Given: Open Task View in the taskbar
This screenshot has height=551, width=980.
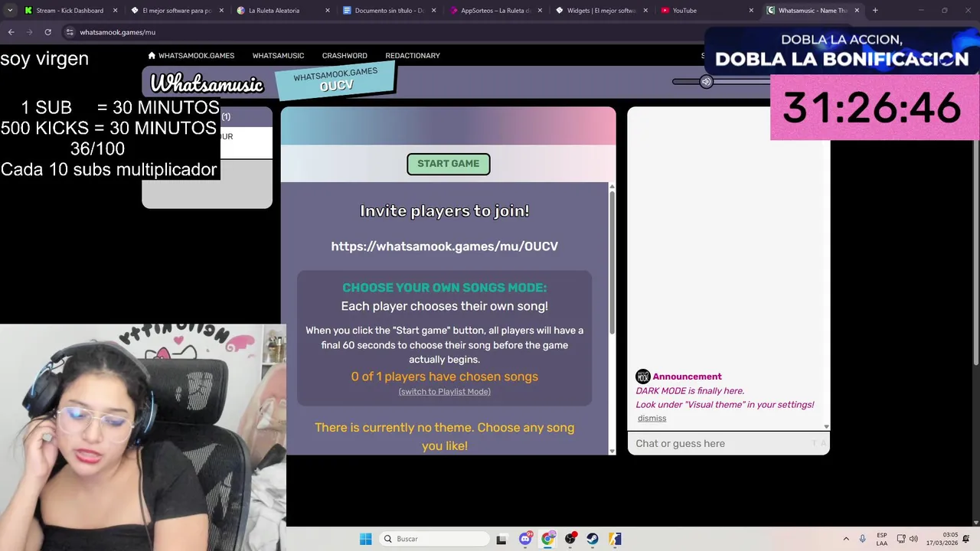Looking at the screenshot, I should click(501, 540).
